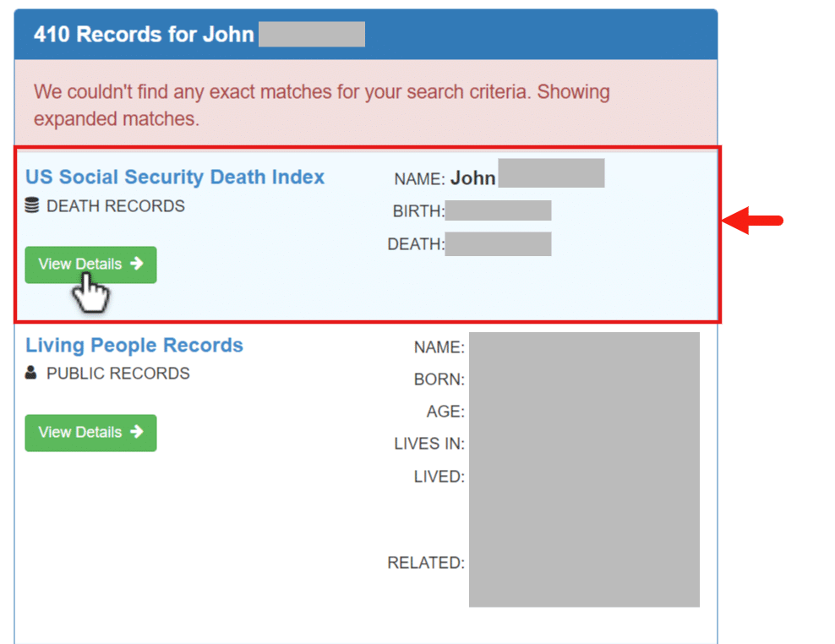The height and width of the screenshot is (644, 835).
Task: Click the arrow icon in the Death Index View Details button
Action: click(x=137, y=264)
